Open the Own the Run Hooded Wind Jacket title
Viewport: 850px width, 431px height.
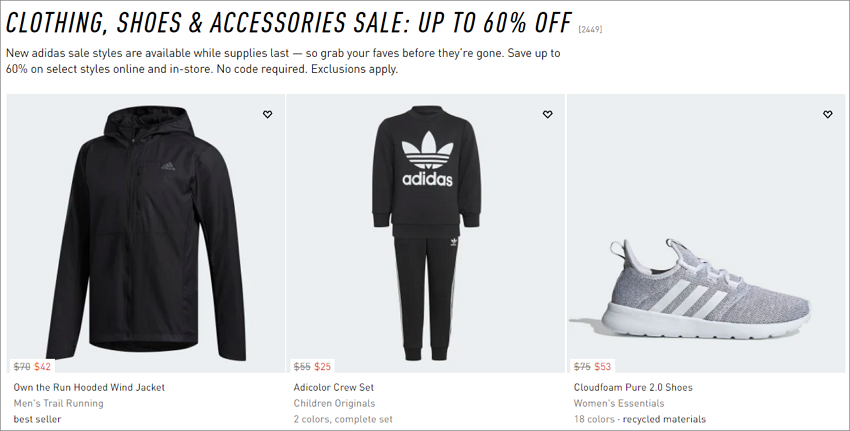(x=89, y=387)
